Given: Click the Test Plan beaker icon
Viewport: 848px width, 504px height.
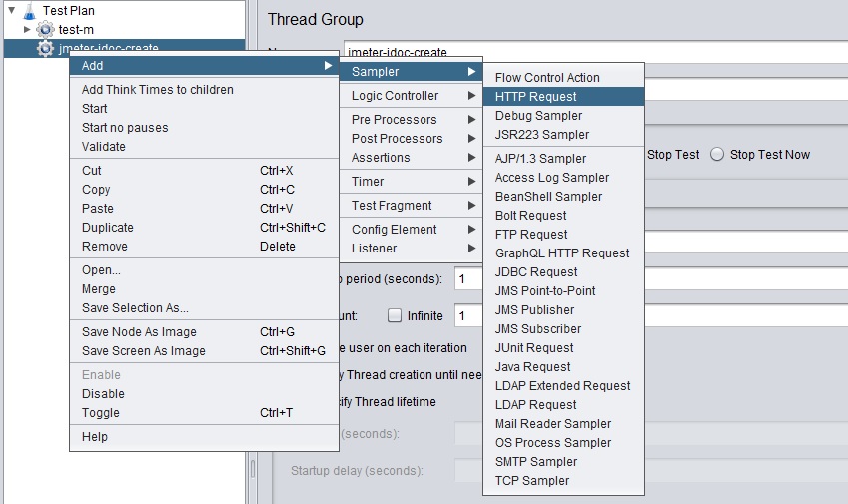Looking at the screenshot, I should pyautogui.click(x=28, y=11).
